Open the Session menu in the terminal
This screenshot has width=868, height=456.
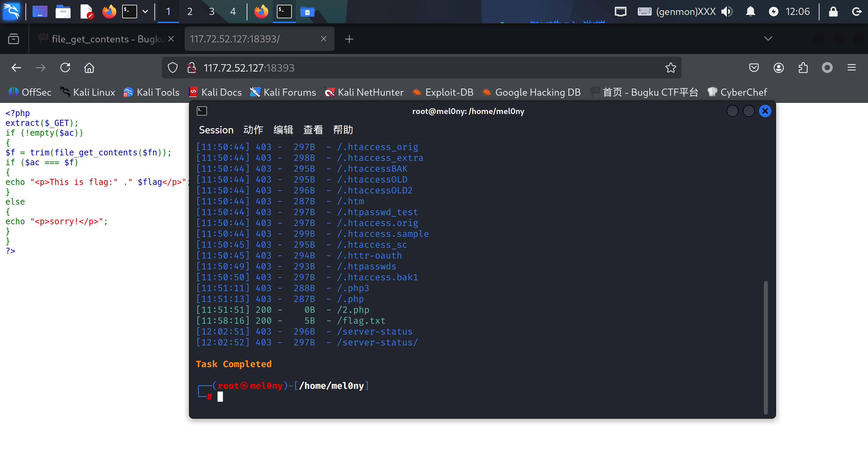point(216,130)
